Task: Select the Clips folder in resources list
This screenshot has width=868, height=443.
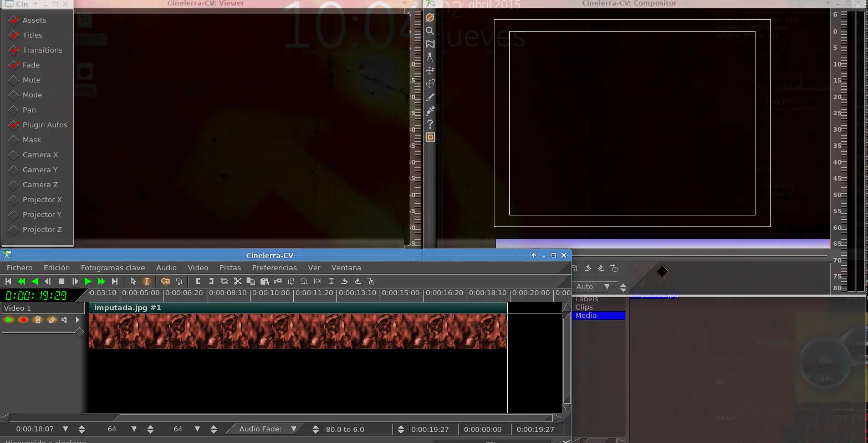Action: click(584, 307)
